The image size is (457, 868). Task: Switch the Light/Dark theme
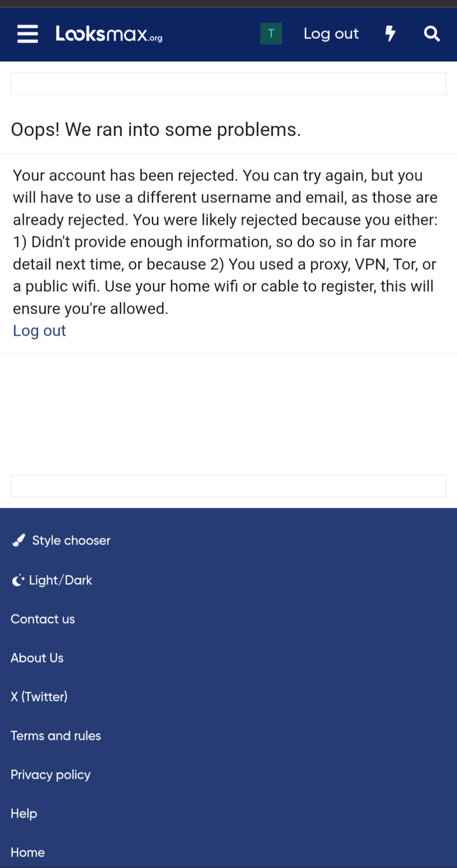tap(60, 580)
